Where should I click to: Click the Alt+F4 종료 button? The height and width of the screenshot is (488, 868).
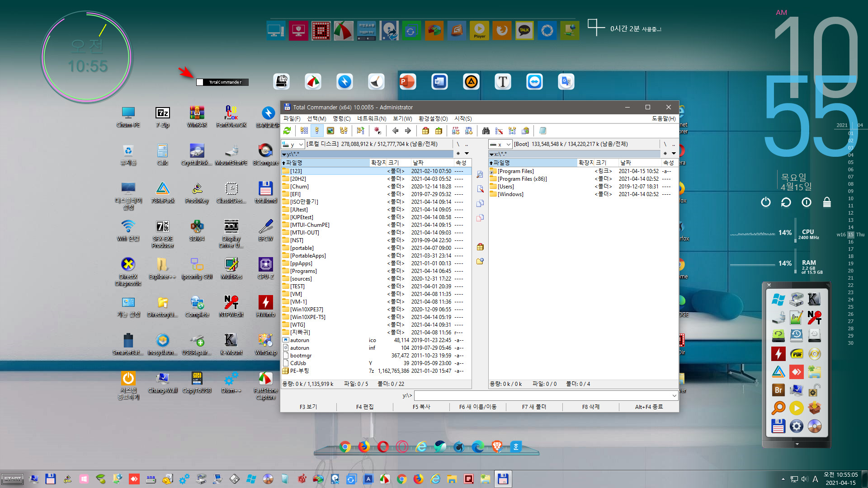(649, 407)
